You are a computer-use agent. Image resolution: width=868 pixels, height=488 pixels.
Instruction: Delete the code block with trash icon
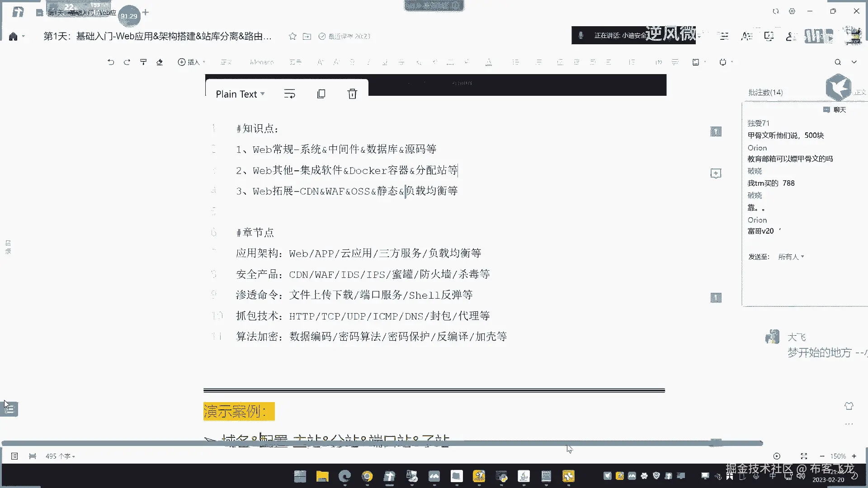[352, 94]
